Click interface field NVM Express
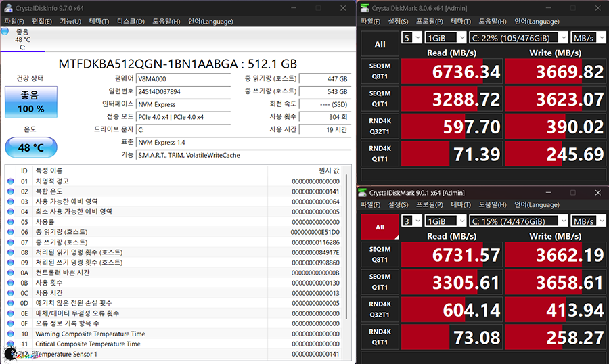The height and width of the screenshot is (364, 609). (183, 104)
